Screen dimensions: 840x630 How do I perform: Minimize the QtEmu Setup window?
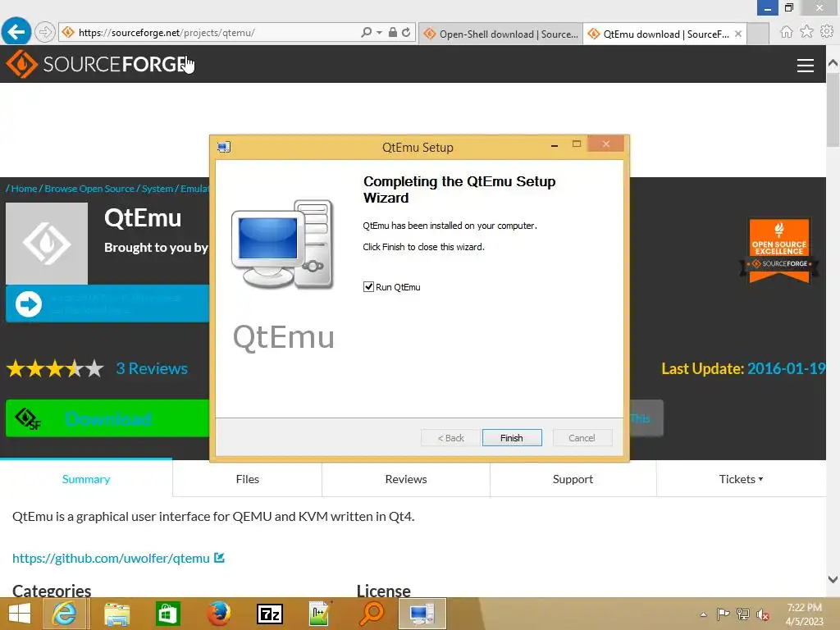click(x=555, y=145)
